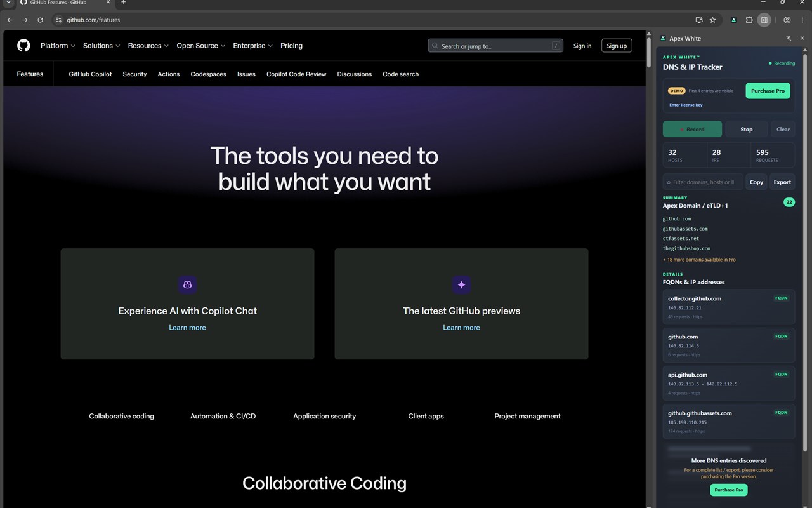
Task: Click the slash shortcut icon in search box
Action: [556, 46]
